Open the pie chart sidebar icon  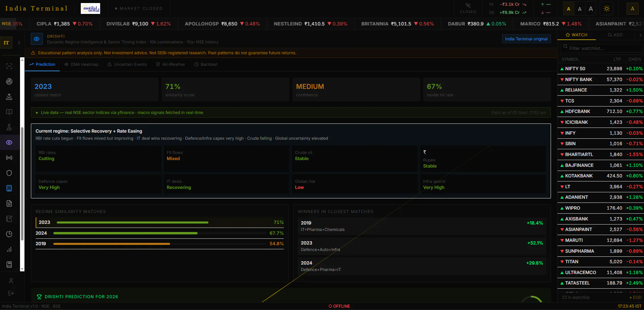tap(9, 234)
